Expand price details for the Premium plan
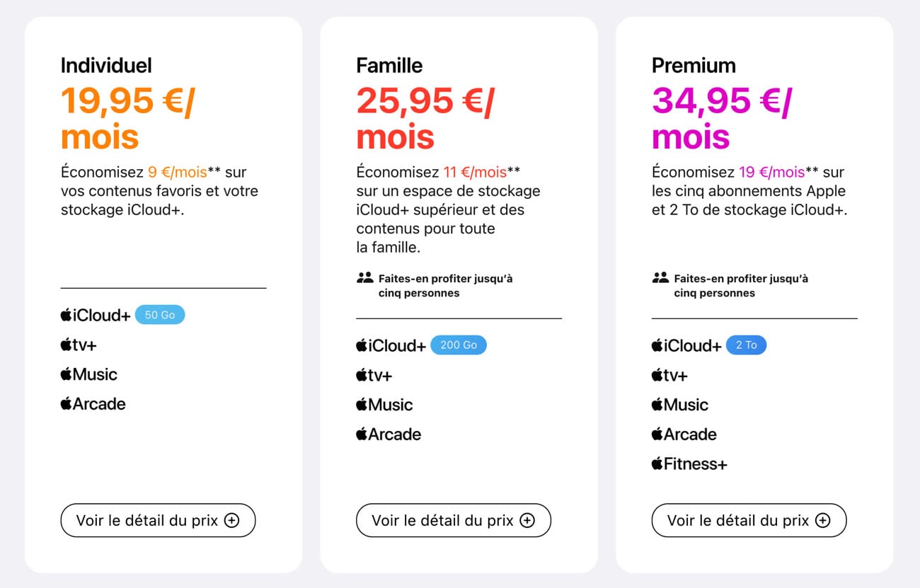The width and height of the screenshot is (920, 588). 749,521
